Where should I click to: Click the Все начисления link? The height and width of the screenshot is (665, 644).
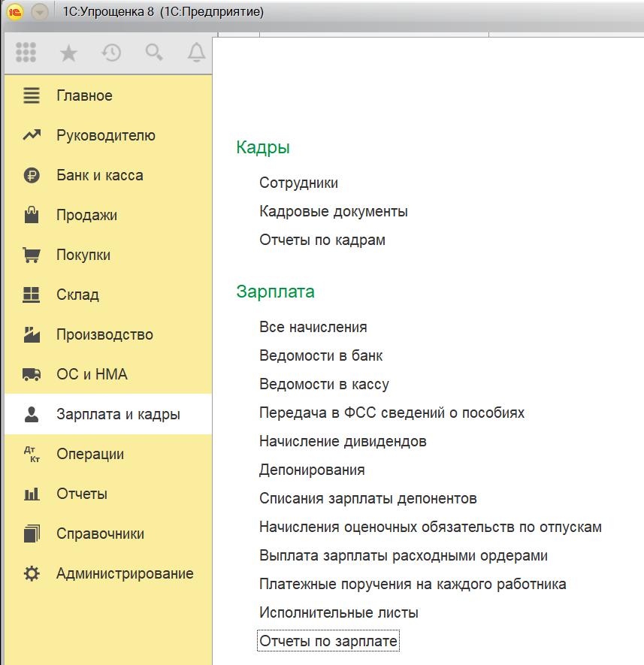pyautogui.click(x=313, y=328)
